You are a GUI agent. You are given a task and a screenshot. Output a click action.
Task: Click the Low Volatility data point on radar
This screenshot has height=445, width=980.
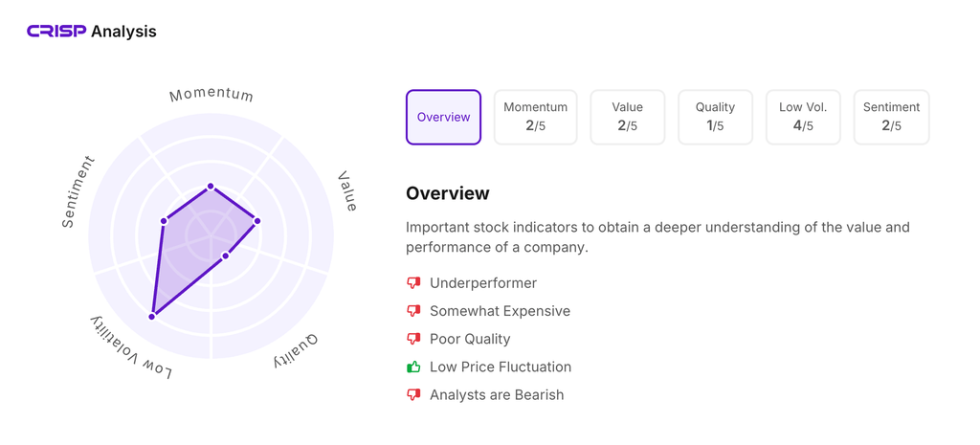152,316
